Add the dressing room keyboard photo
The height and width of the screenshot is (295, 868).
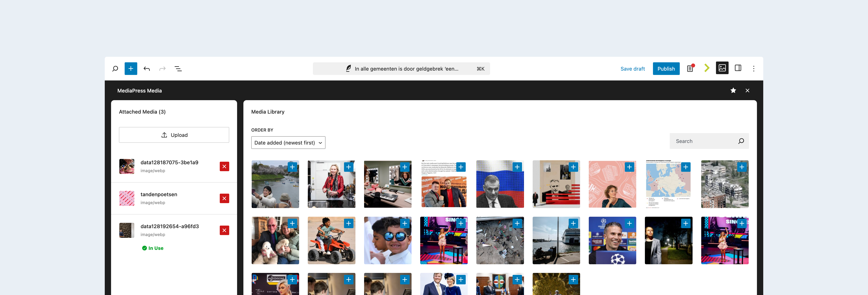click(405, 167)
